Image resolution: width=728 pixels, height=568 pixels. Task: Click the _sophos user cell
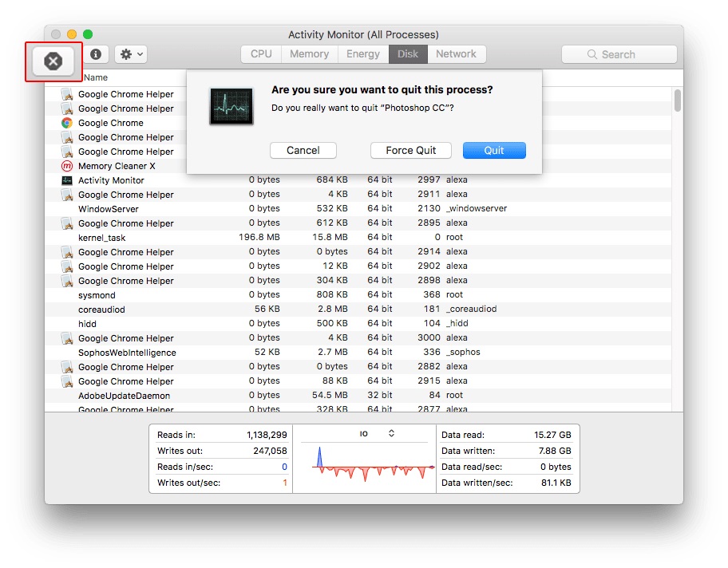click(463, 353)
